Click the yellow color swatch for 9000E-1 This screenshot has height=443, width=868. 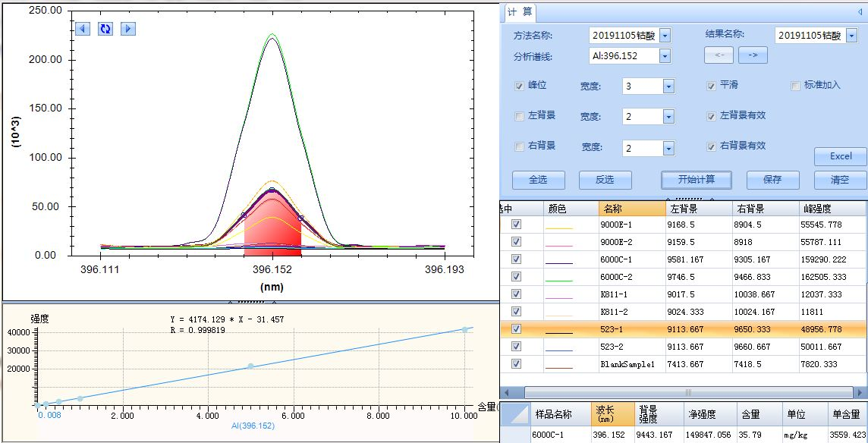tap(559, 225)
